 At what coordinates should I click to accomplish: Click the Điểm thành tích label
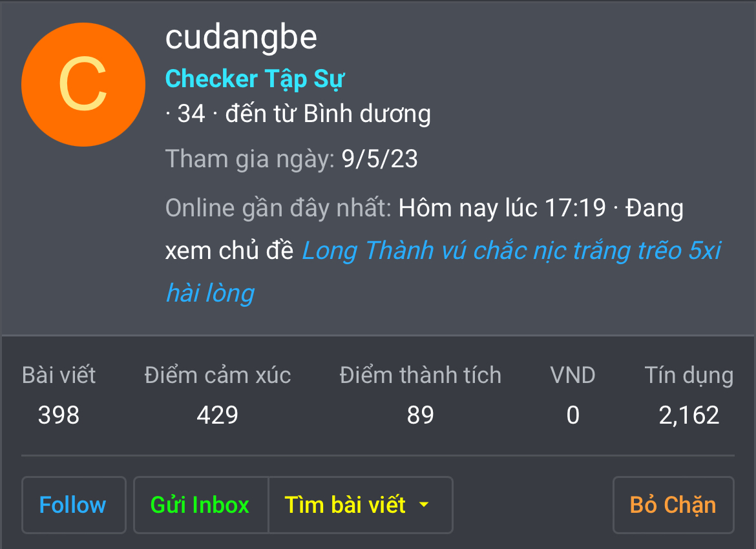tap(421, 375)
